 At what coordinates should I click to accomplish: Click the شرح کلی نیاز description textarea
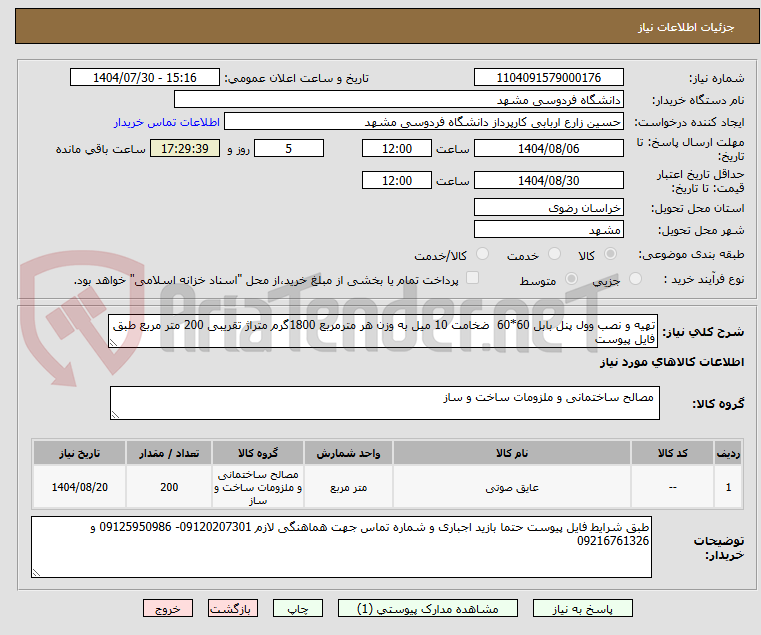[383, 331]
